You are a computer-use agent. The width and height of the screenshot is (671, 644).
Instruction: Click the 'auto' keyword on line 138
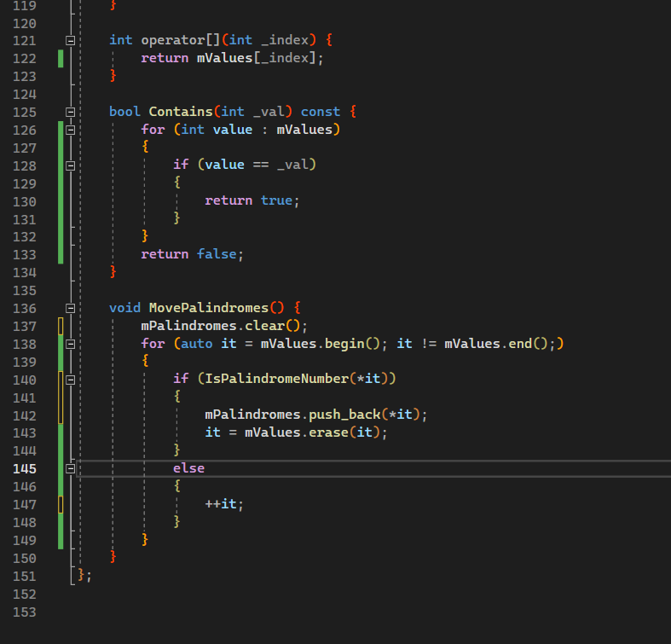click(196, 344)
